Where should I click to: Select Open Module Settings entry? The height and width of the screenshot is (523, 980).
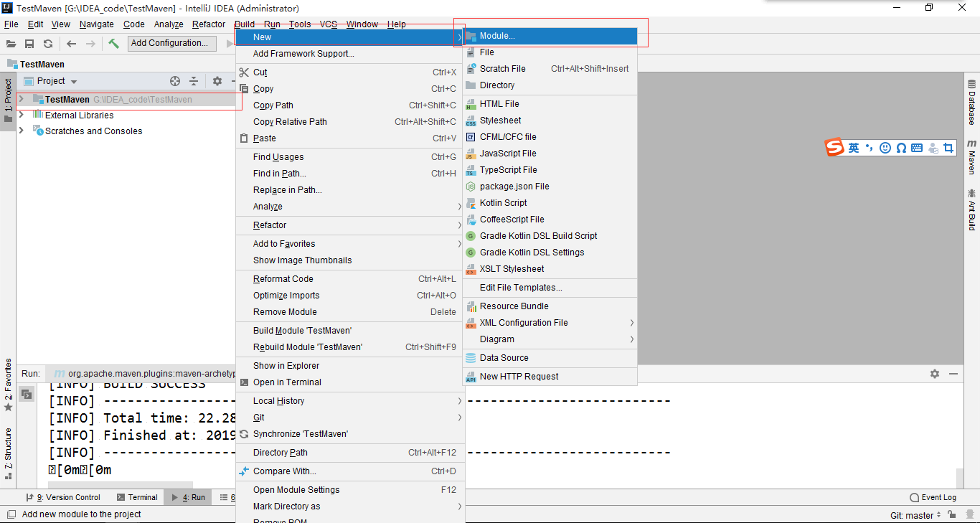point(350,490)
